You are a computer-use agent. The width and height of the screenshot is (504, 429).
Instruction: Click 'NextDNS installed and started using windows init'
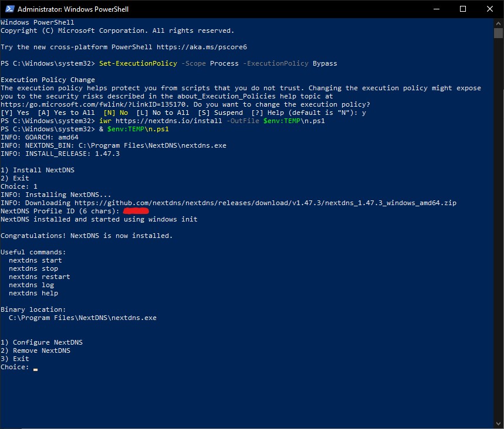point(99,219)
